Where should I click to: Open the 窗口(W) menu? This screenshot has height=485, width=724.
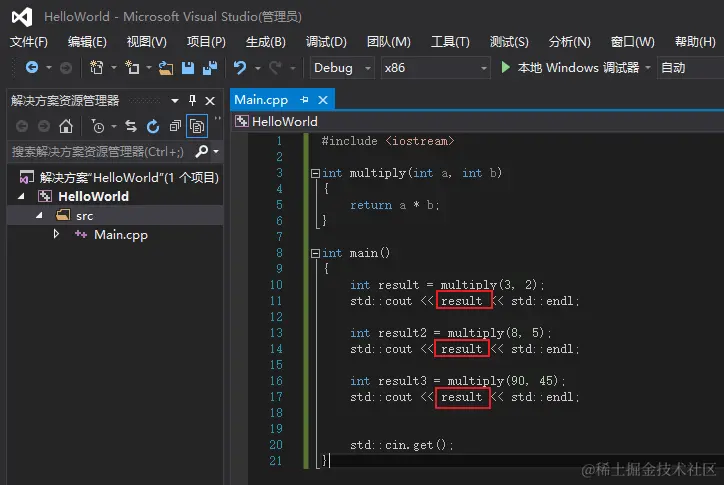point(632,42)
